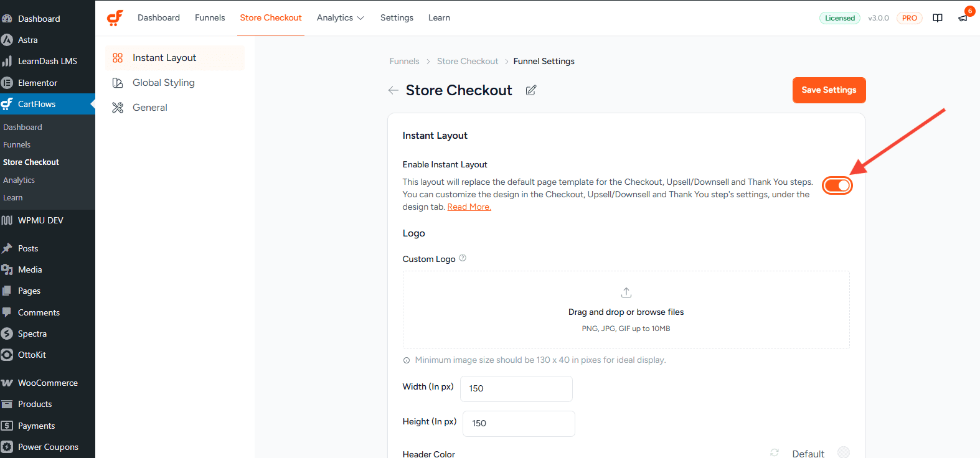Open the Dashboard tab in top navigation
The height and width of the screenshot is (458, 980).
pos(159,18)
